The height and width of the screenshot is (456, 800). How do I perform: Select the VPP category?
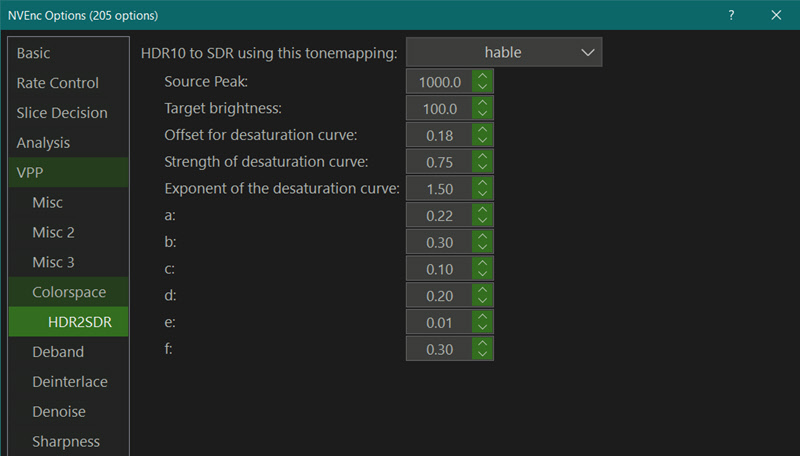coord(68,172)
